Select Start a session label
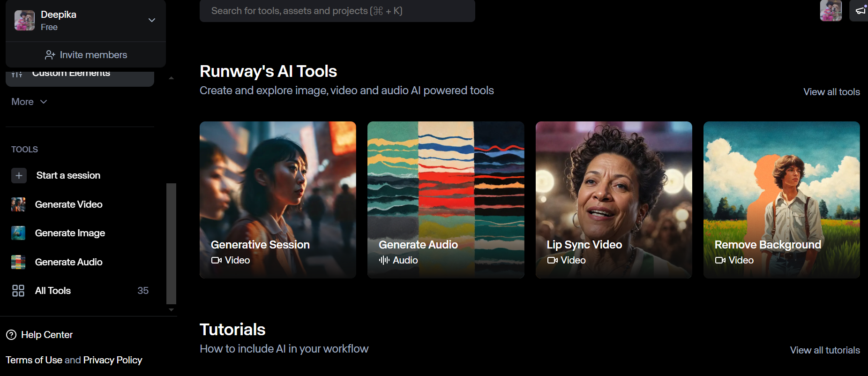 point(68,175)
